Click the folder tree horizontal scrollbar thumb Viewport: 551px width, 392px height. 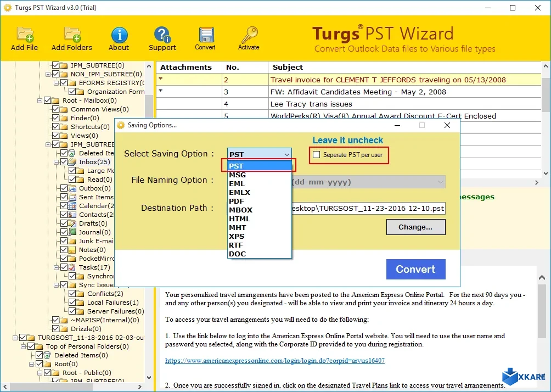(x=51, y=387)
